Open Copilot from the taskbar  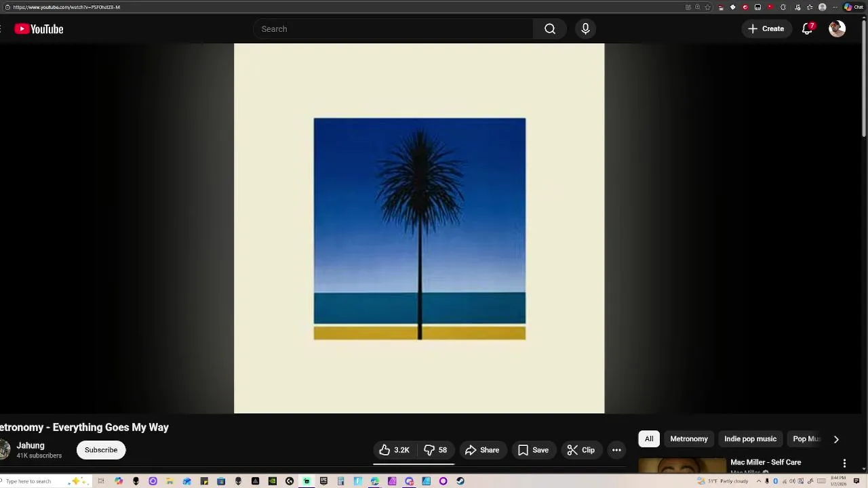click(x=119, y=481)
